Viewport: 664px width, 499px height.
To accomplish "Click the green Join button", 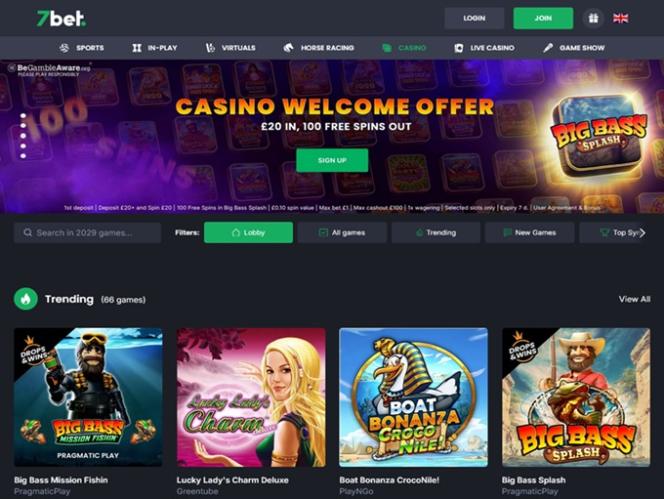I will coord(543,18).
